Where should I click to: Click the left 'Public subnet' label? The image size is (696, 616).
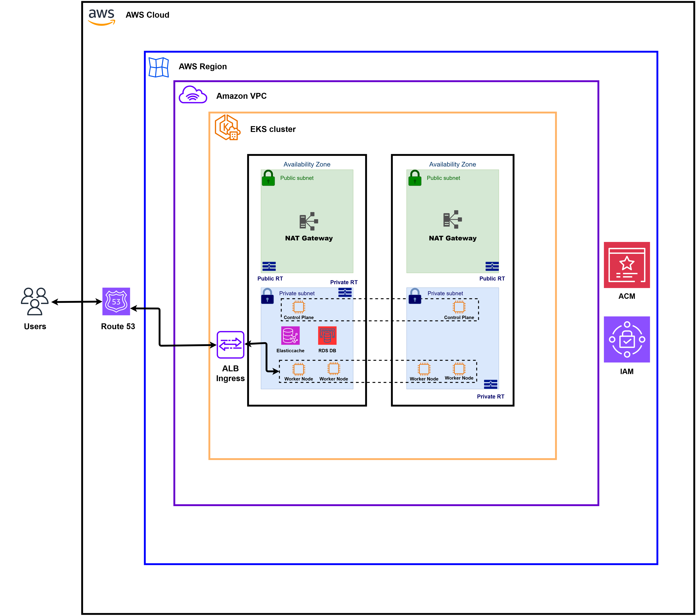(297, 178)
